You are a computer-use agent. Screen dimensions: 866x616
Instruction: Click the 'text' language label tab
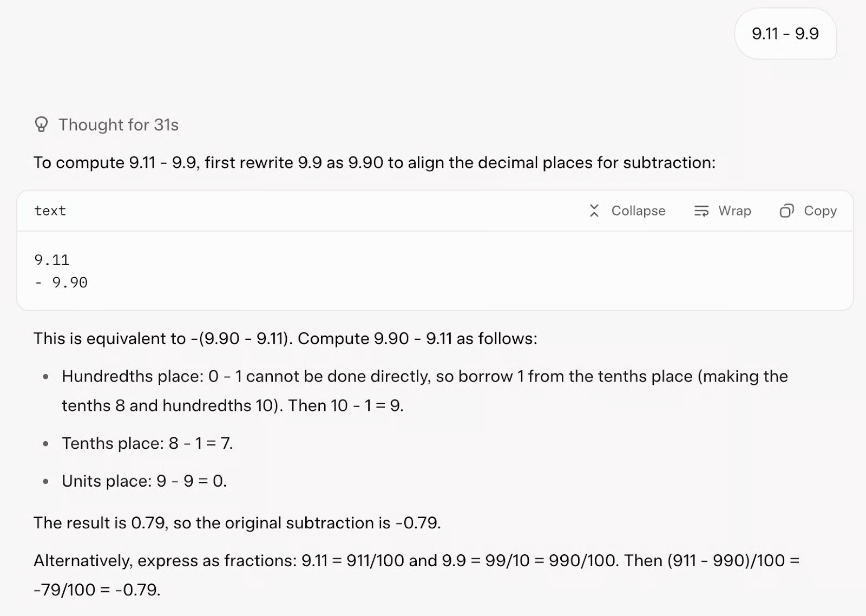pyautogui.click(x=50, y=211)
